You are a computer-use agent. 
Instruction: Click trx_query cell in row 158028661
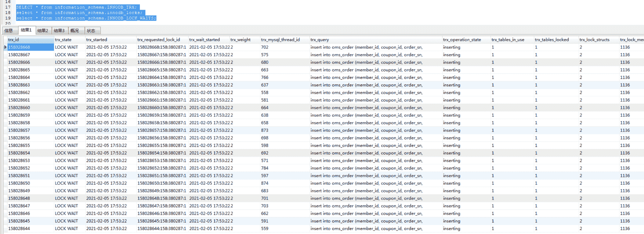(x=376, y=100)
